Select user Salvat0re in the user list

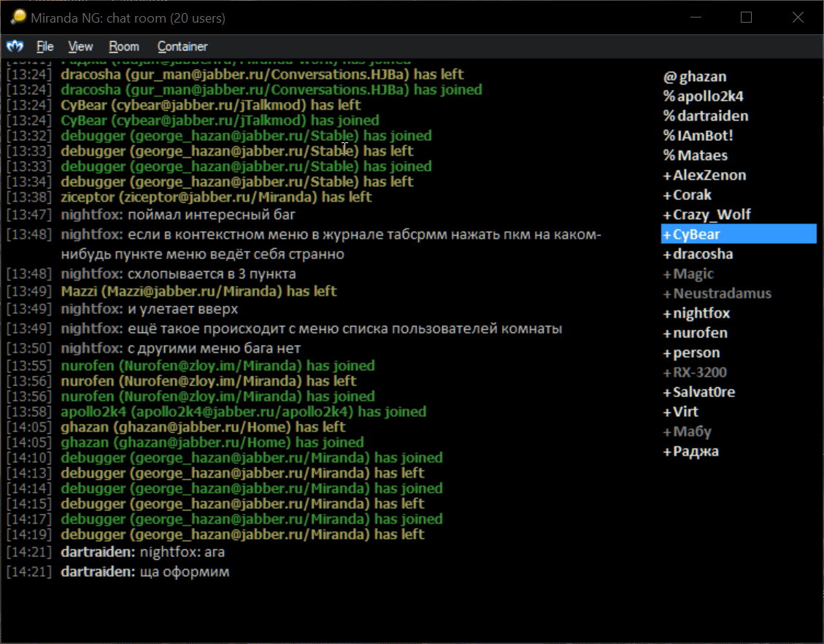(x=699, y=392)
